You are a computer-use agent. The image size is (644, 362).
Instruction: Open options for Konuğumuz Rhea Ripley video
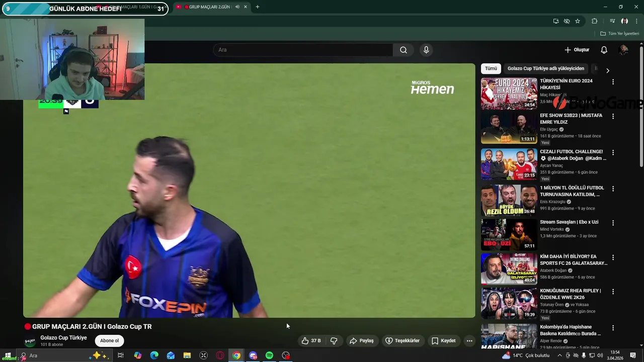(x=613, y=292)
